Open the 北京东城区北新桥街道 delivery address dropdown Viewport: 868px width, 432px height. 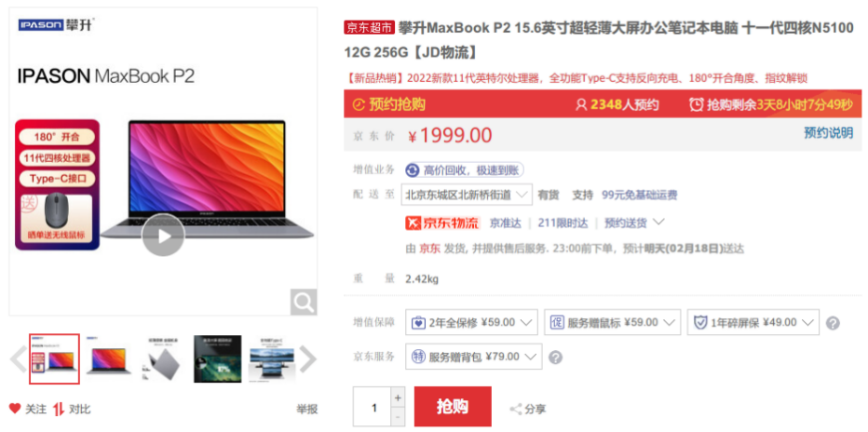(467, 195)
